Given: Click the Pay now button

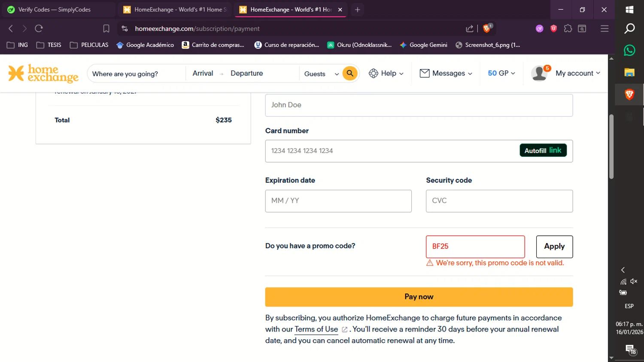Looking at the screenshot, I should [x=419, y=297].
